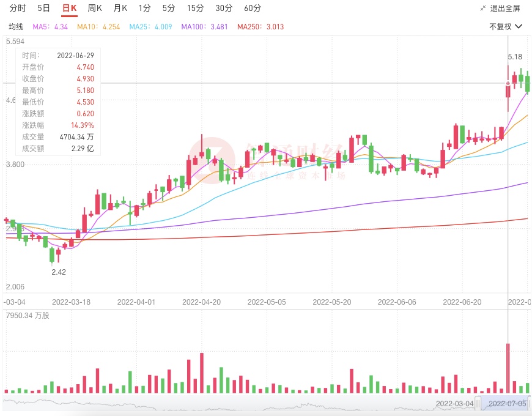
Task: Expand the 不复权 adjustment dropdown
Action: 506,27
